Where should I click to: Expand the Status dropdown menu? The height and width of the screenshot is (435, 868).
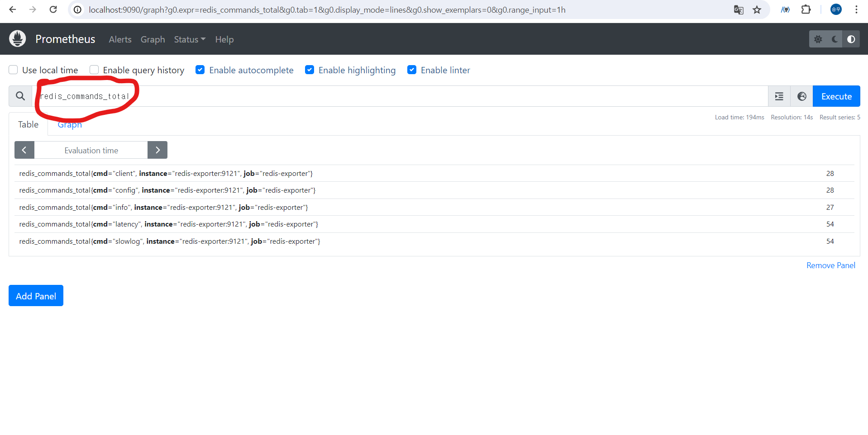[190, 39]
